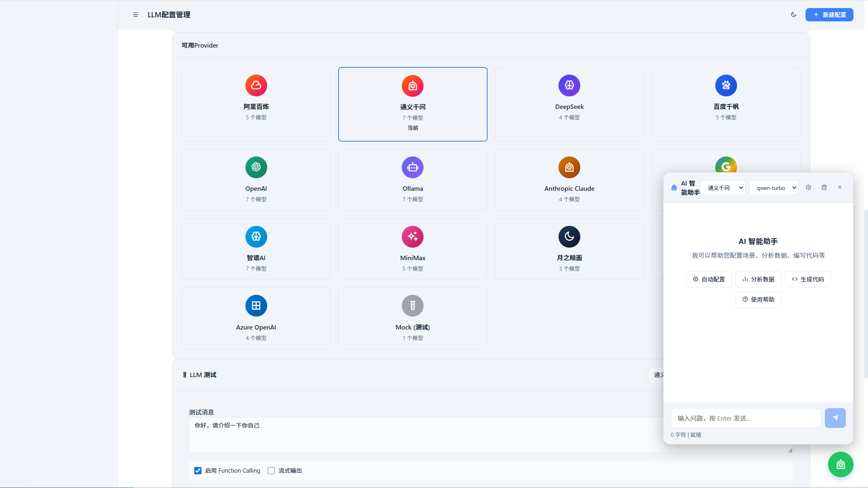The width and height of the screenshot is (868, 488).
Task: Click the 0 字符 | 就绪 status text
Action: (x=686, y=435)
